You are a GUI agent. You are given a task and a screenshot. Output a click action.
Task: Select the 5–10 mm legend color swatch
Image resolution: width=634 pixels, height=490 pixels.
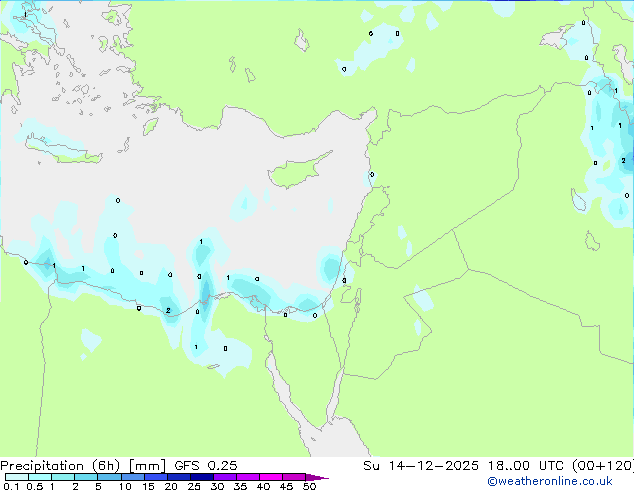[x=109, y=477]
